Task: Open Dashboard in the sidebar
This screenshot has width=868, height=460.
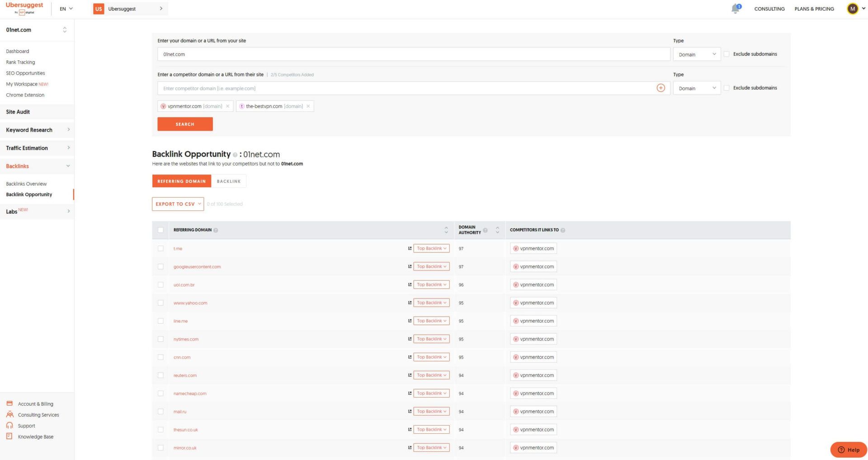Action: [x=18, y=51]
